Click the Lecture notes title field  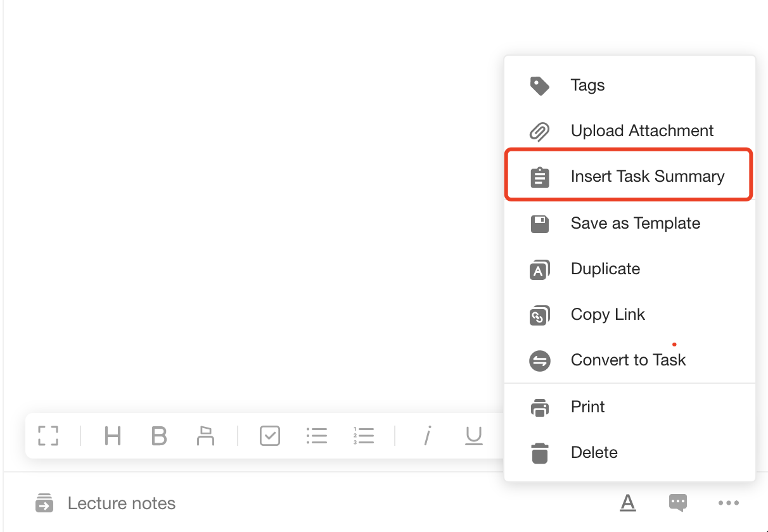tap(121, 502)
